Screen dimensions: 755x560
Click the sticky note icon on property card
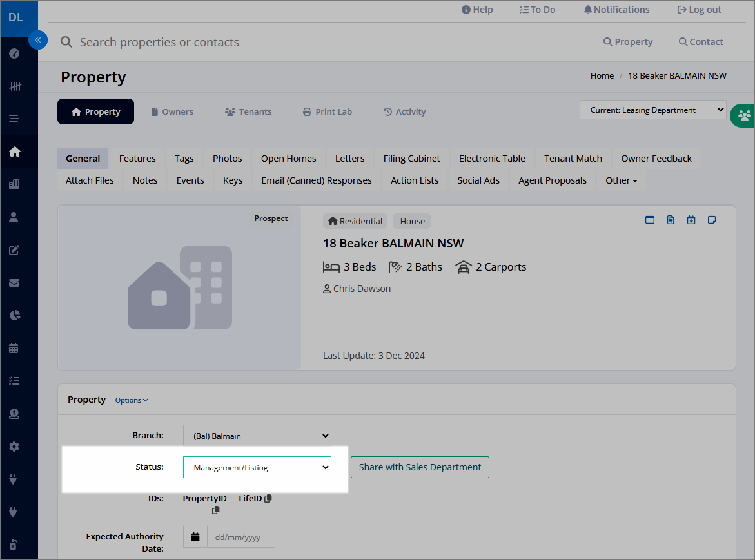712,220
